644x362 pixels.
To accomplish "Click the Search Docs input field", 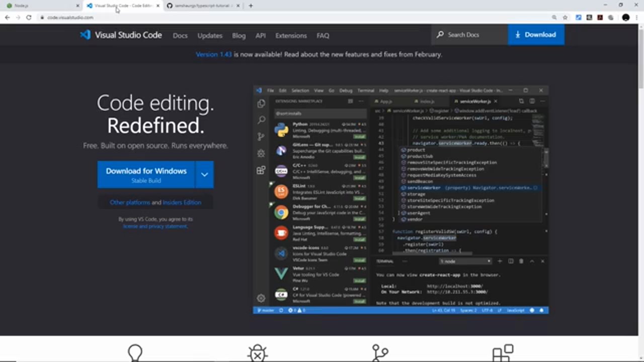I will (x=469, y=35).
